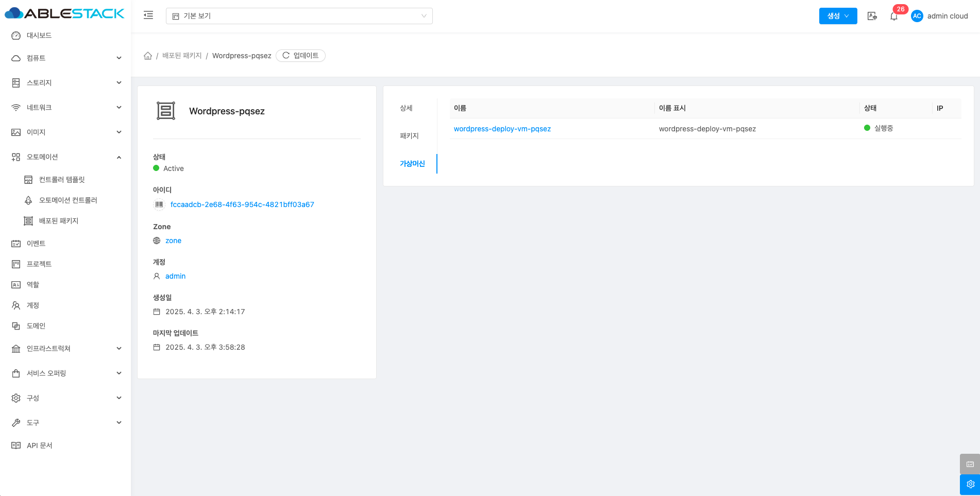Open the 생성 create dropdown button
This screenshot has width=980, height=496.
point(838,16)
